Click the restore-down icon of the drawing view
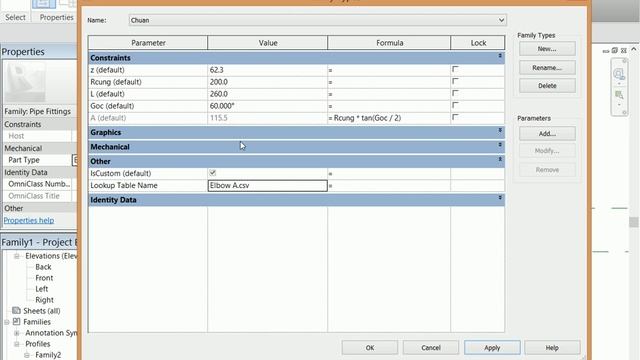This screenshot has height=360, width=640. click(x=615, y=51)
